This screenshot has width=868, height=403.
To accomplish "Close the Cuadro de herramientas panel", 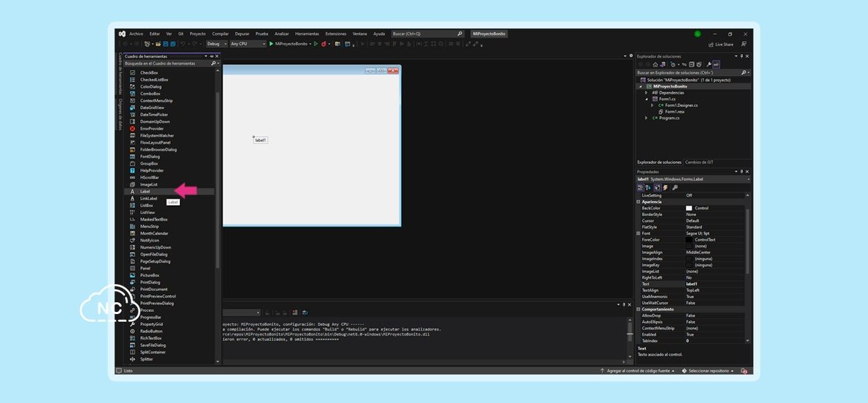I will tap(217, 56).
